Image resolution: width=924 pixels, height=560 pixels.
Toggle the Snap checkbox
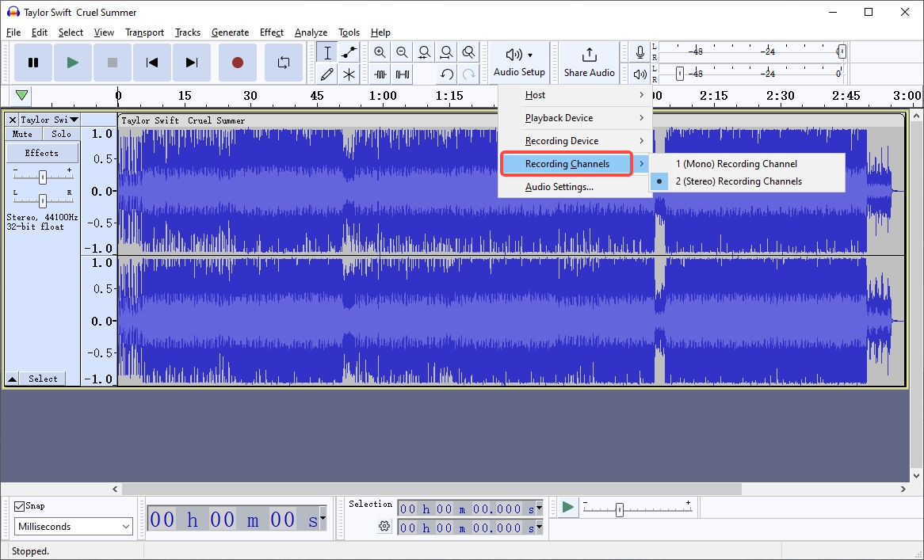(x=20, y=506)
